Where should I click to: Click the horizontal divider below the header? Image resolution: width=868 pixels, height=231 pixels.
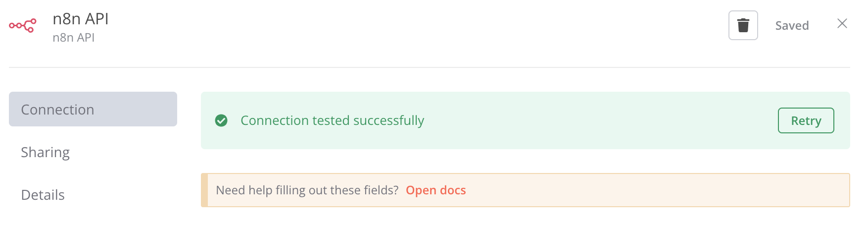429,67
